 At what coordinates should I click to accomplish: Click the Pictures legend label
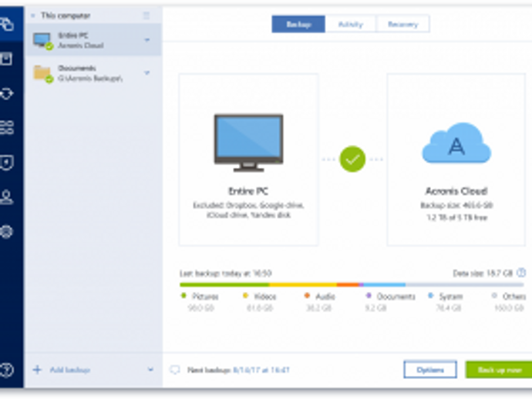pyautogui.click(x=205, y=297)
